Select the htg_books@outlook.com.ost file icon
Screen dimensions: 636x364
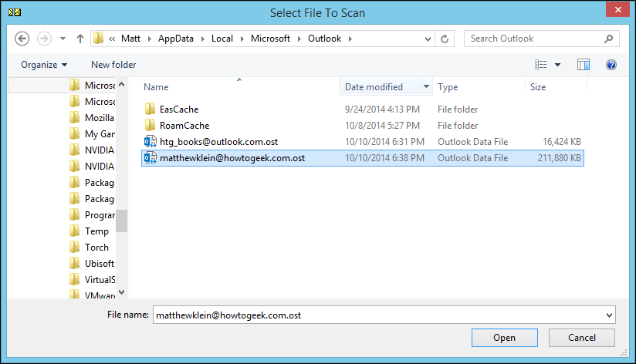click(x=151, y=141)
